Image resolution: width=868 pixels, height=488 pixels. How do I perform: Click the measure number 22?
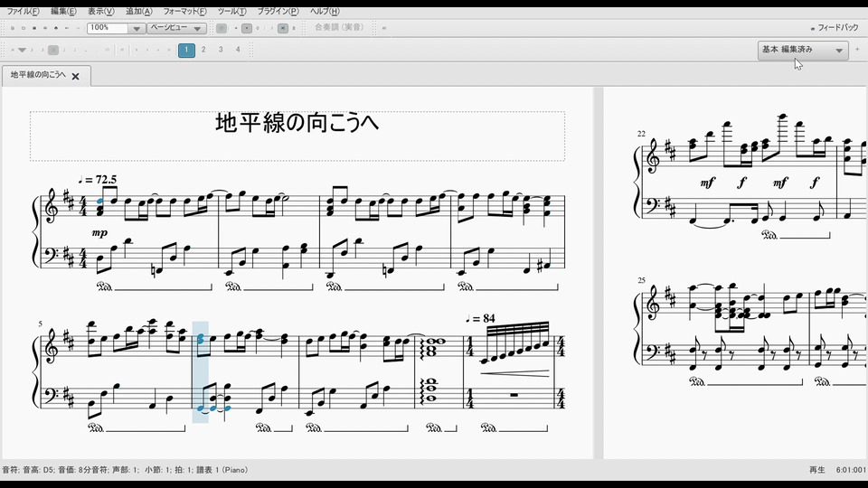641,134
